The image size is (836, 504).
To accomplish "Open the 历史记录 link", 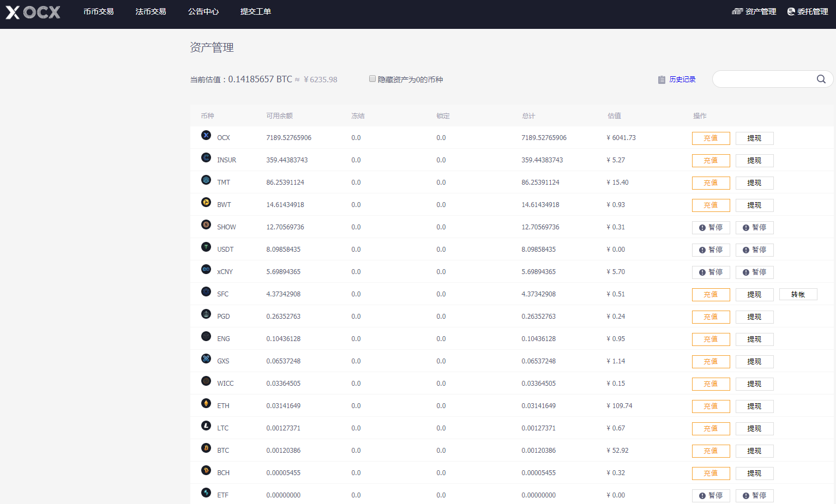I will pos(683,80).
